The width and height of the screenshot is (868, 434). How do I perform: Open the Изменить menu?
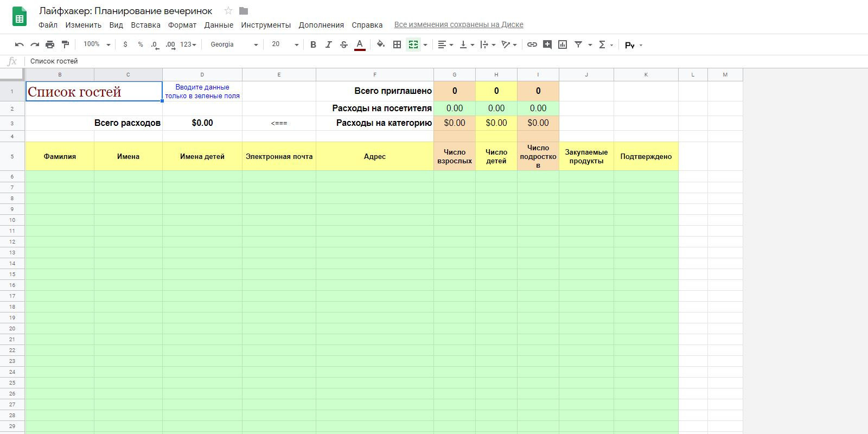coord(84,25)
